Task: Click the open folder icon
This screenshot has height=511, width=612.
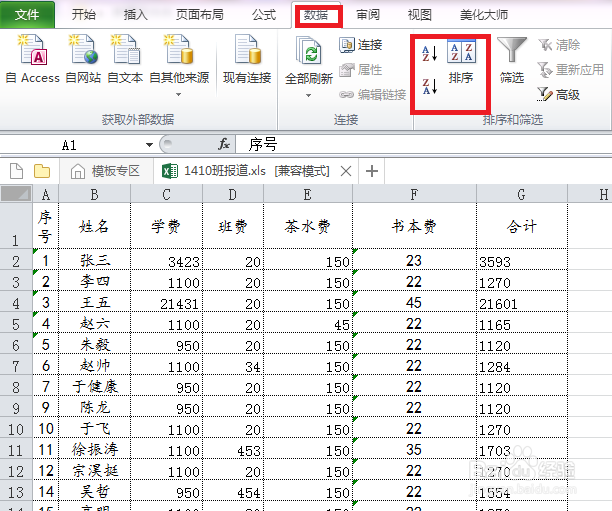Action: tap(42, 171)
